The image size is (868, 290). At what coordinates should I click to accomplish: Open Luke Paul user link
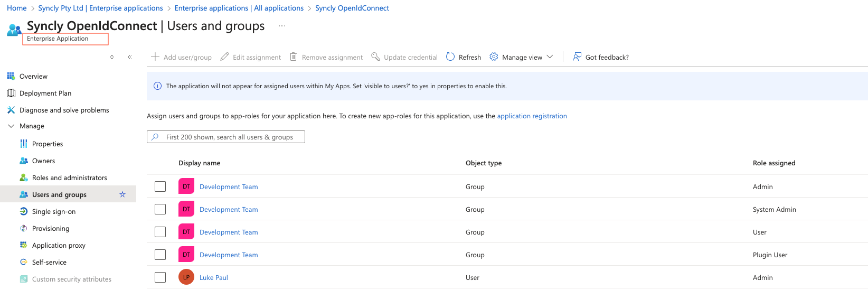[214, 277]
